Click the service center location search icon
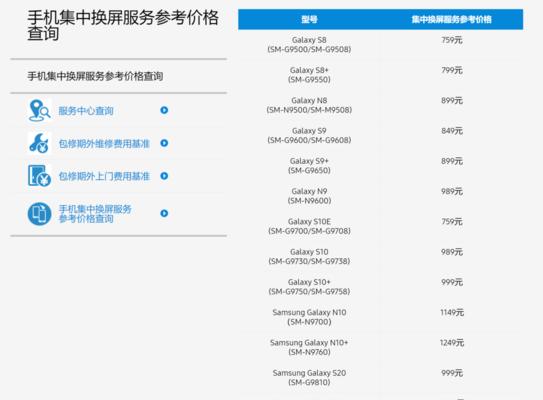This screenshot has height=400, width=543. [x=39, y=110]
